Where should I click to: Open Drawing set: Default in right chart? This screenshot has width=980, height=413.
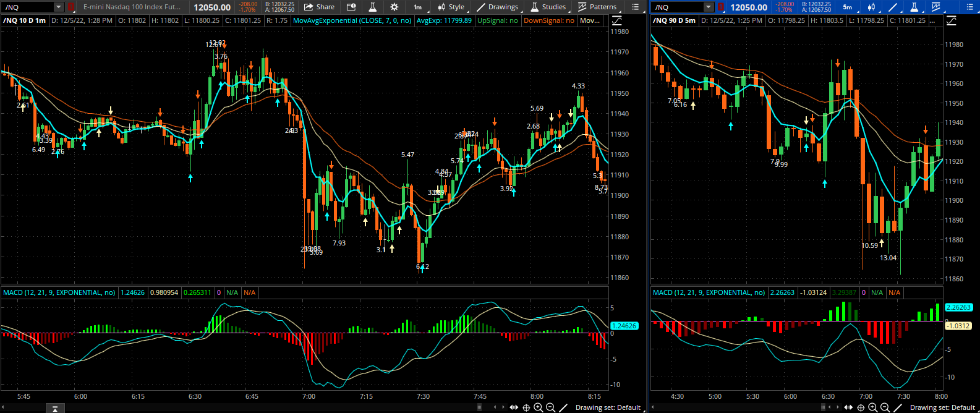(x=942, y=407)
